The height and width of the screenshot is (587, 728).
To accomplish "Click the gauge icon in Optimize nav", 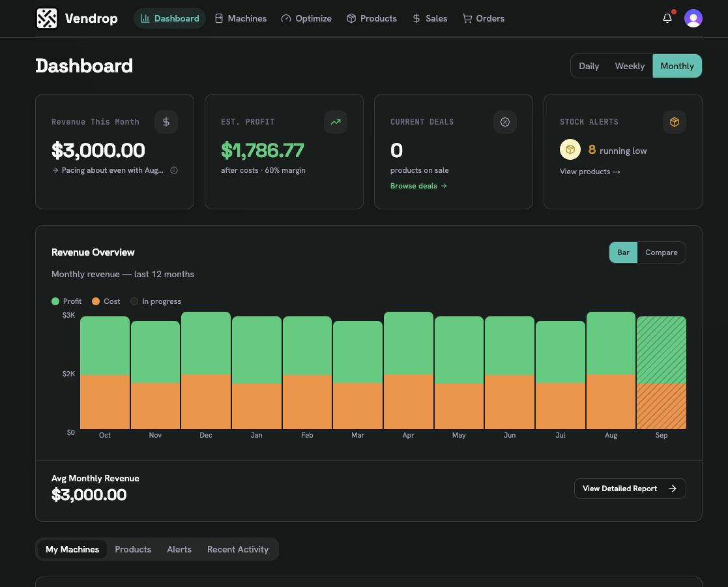I will pos(286,18).
